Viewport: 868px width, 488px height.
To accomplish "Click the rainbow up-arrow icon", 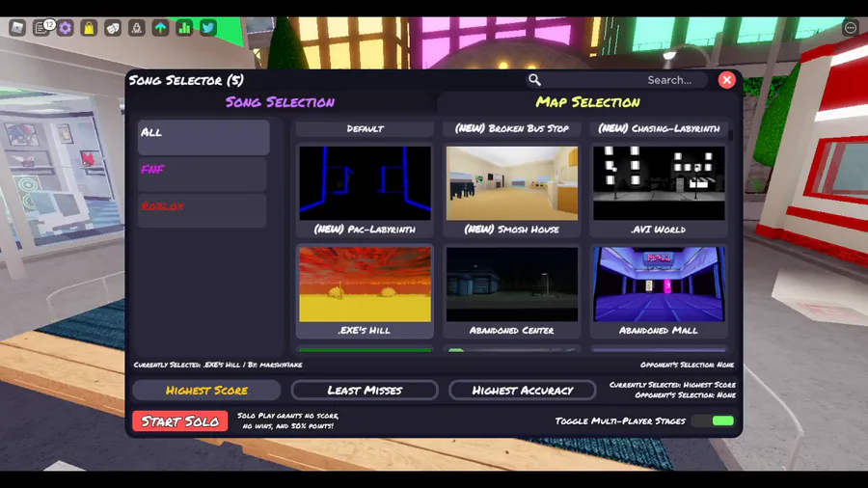I will [160, 28].
